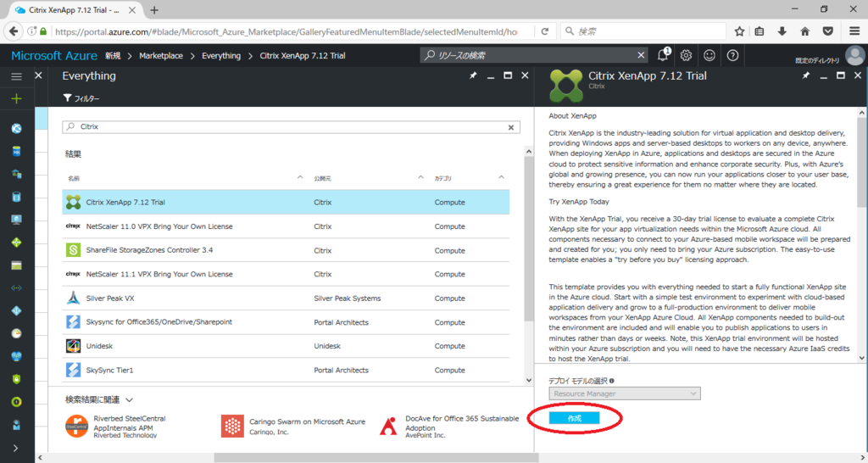Go to 新規 breadcrumb

pos(113,55)
